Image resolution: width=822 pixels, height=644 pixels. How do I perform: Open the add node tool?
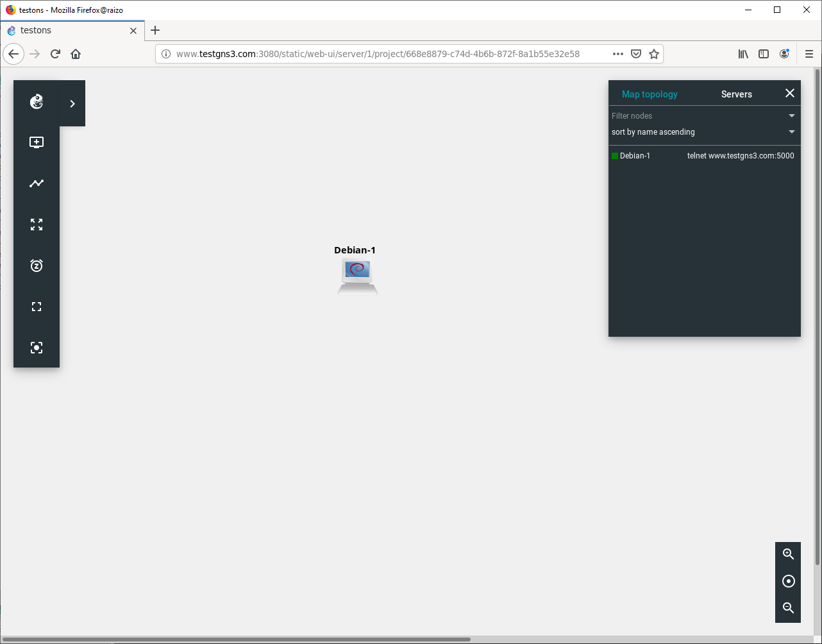point(36,142)
